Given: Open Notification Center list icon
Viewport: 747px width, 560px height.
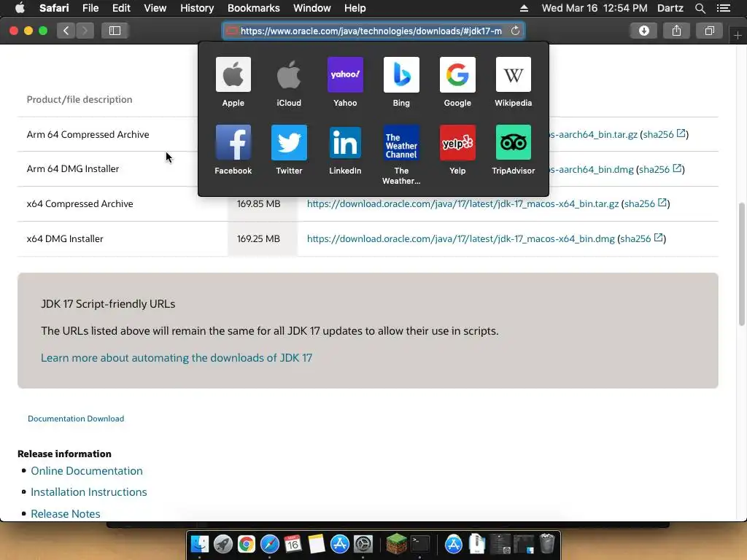Looking at the screenshot, I should [x=723, y=8].
